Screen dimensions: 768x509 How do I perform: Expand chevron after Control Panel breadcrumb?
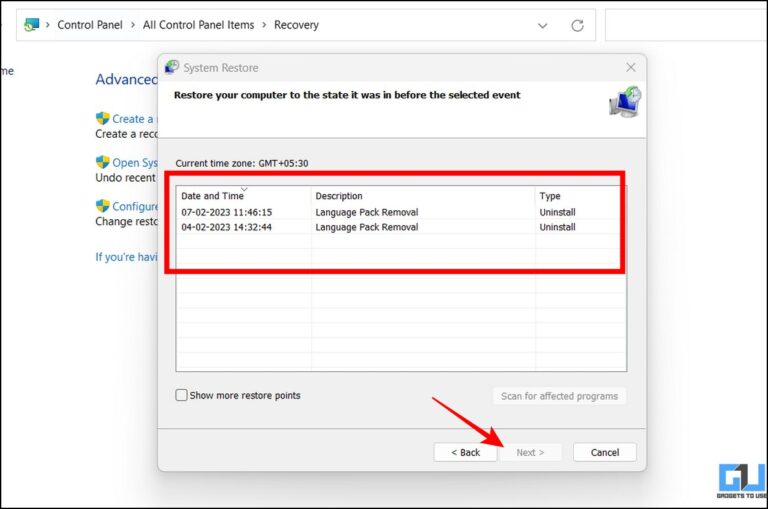[x=133, y=25]
